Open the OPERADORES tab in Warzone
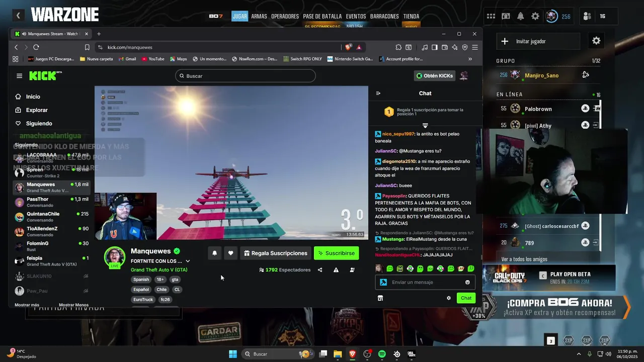The width and height of the screenshot is (644, 362). tap(285, 16)
